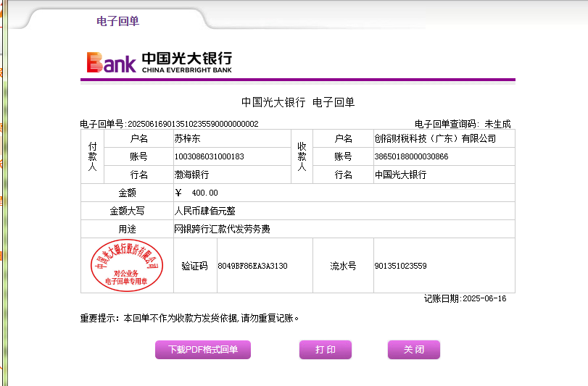Click the amount value ¥ 400.00
The width and height of the screenshot is (588, 386).
(196, 193)
